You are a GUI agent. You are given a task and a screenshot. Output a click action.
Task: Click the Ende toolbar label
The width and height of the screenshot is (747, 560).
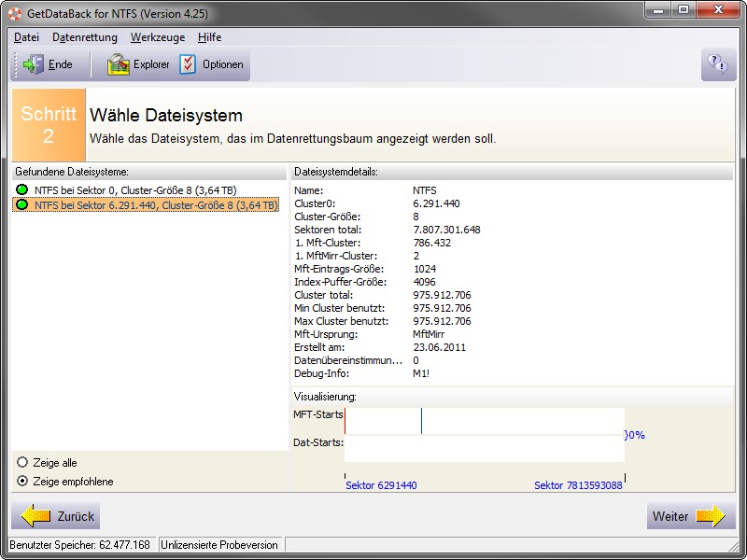(61, 64)
